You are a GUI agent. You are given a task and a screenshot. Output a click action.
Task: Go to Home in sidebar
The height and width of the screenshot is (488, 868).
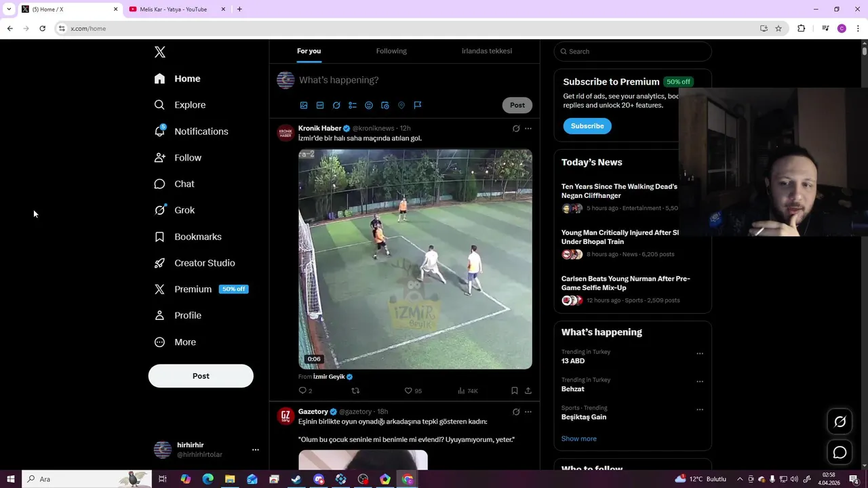[178, 79]
